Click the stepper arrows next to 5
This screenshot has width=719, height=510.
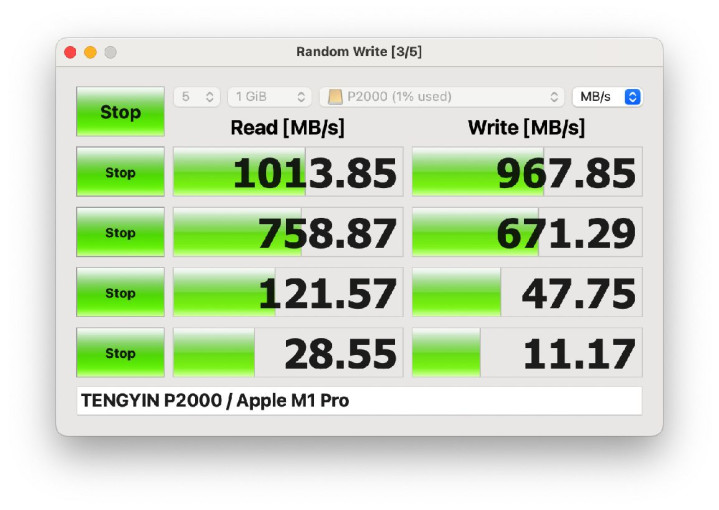(210, 97)
